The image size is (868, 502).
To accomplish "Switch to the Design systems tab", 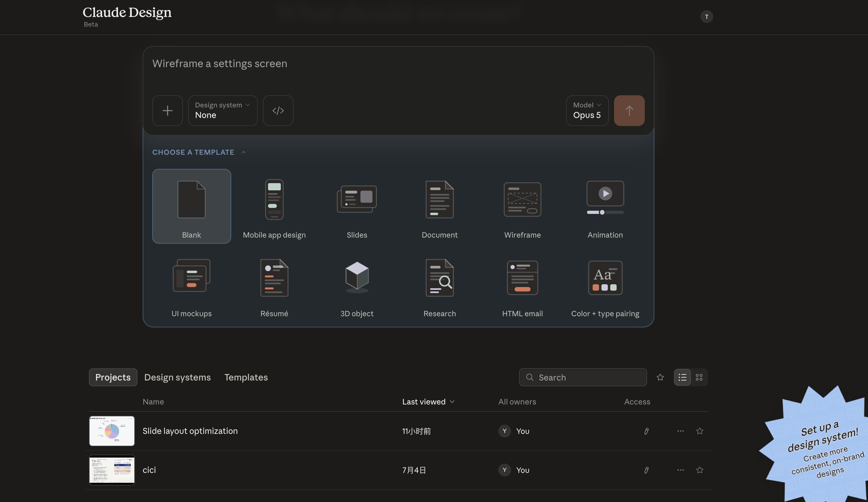I will click(178, 377).
